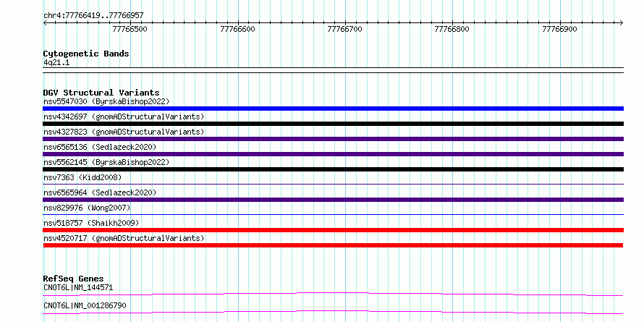Open variant label nsv518757 (Shaikh2009)
The image size is (644, 322).
click(x=91, y=223)
